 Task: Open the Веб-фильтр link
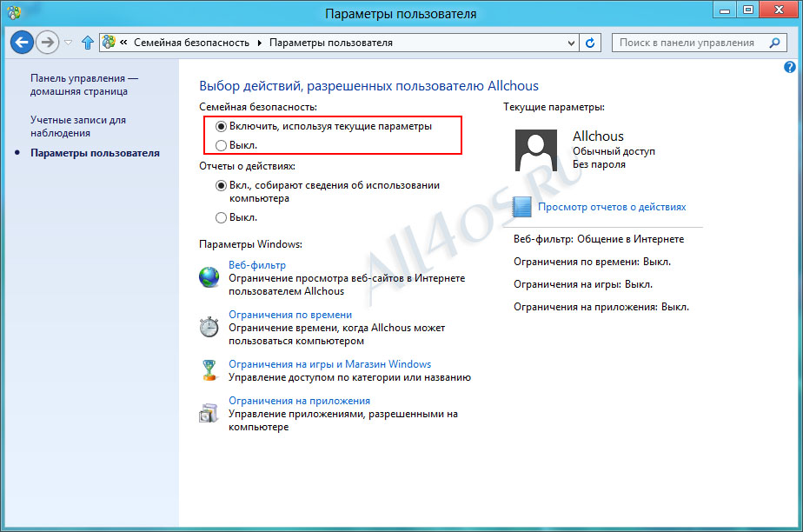tap(257, 265)
